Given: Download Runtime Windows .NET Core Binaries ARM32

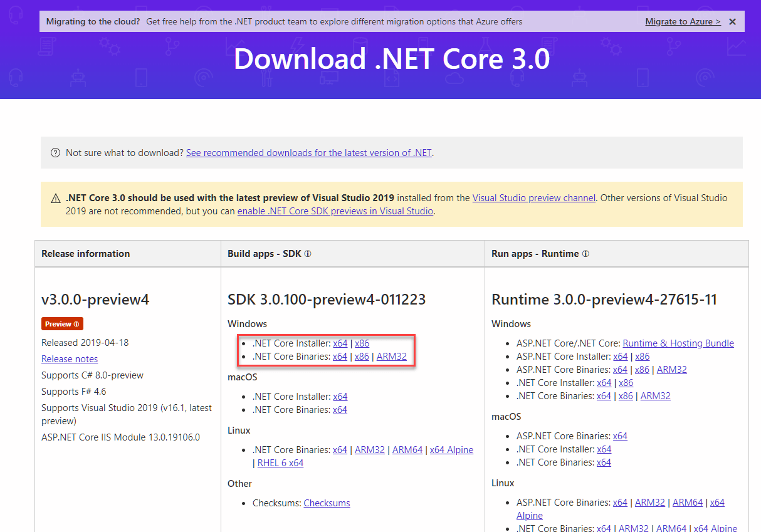Looking at the screenshot, I should coord(656,396).
